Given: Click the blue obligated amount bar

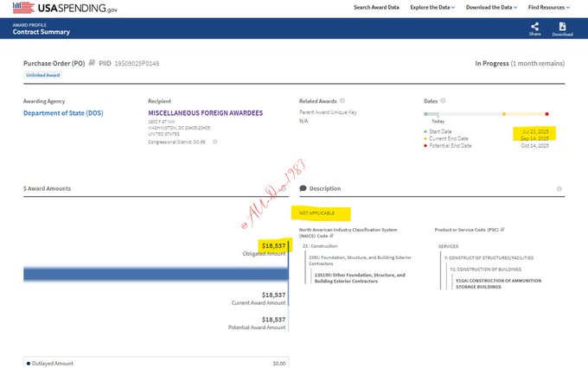Looking at the screenshot, I should [156, 274].
